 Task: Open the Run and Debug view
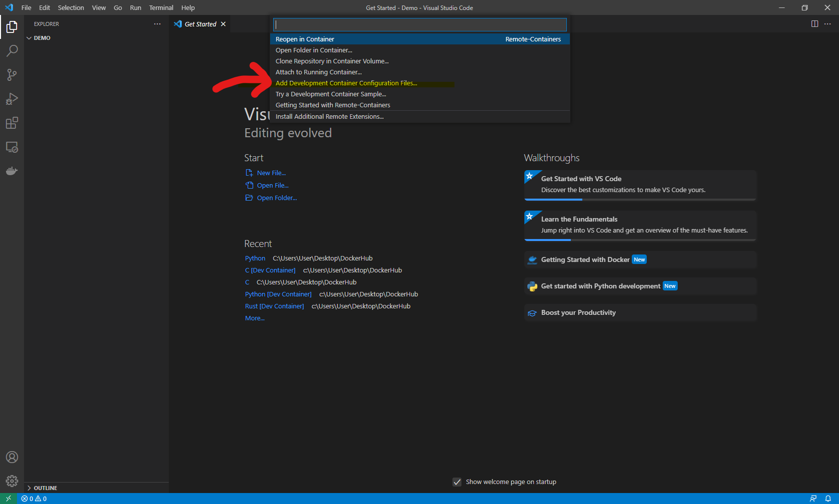[x=11, y=99]
